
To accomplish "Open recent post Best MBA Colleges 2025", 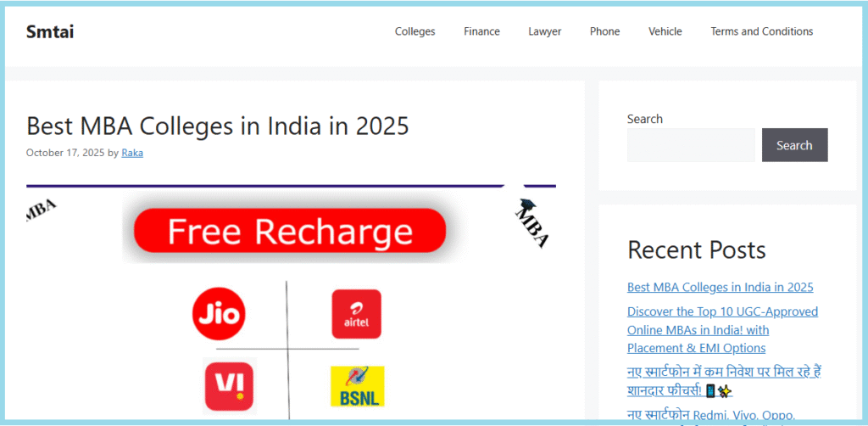I will pos(720,287).
